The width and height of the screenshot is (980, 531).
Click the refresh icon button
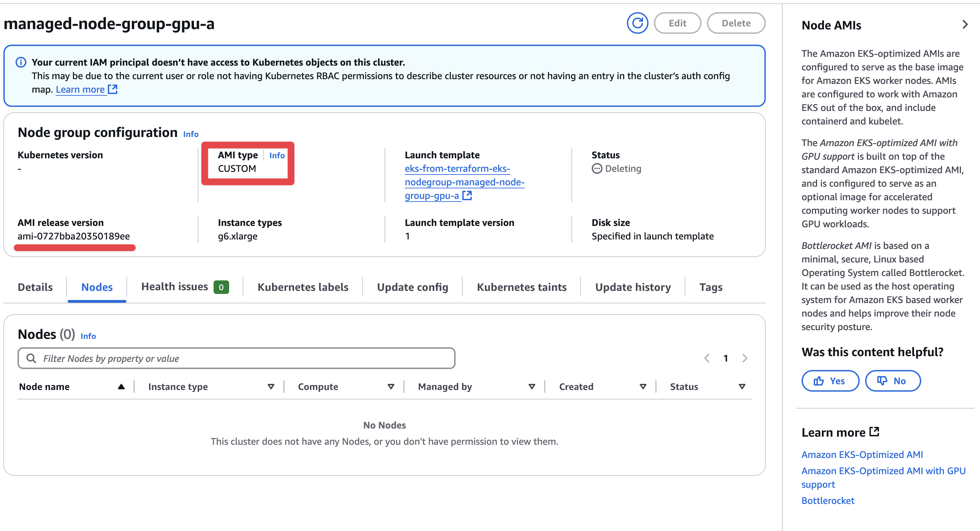pyautogui.click(x=637, y=23)
